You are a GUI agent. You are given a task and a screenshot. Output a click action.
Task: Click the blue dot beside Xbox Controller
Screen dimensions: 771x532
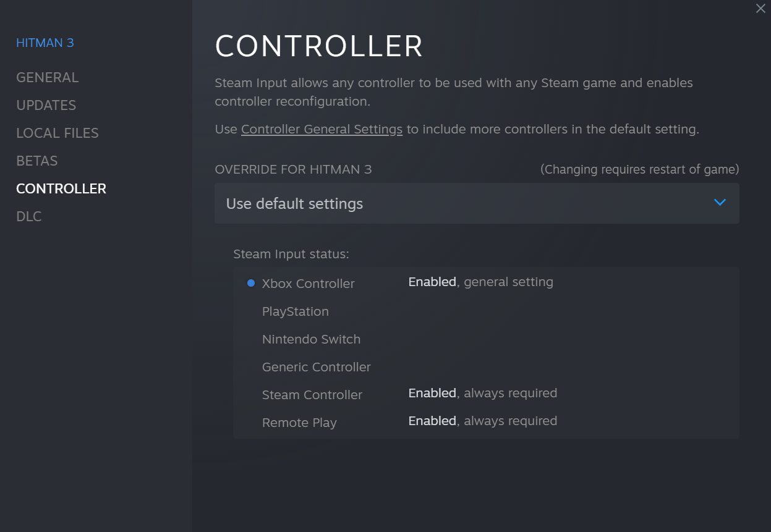[251, 284]
